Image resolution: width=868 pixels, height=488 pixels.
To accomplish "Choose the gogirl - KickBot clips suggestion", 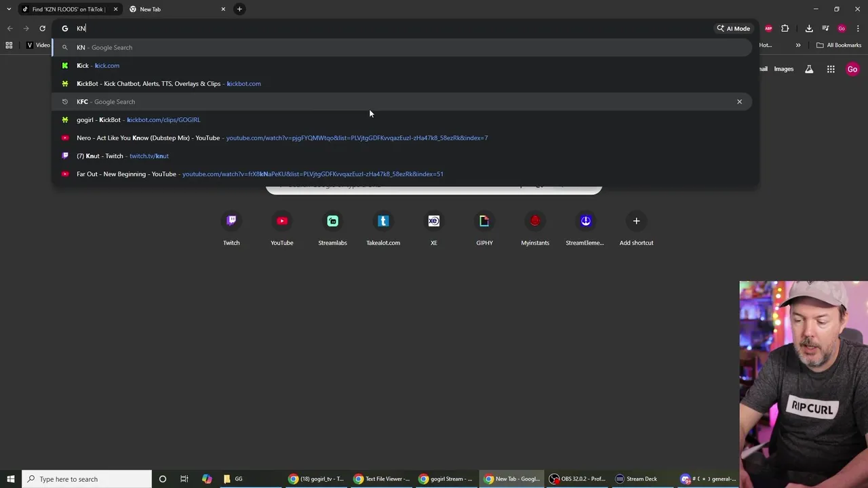I will pyautogui.click(x=403, y=120).
